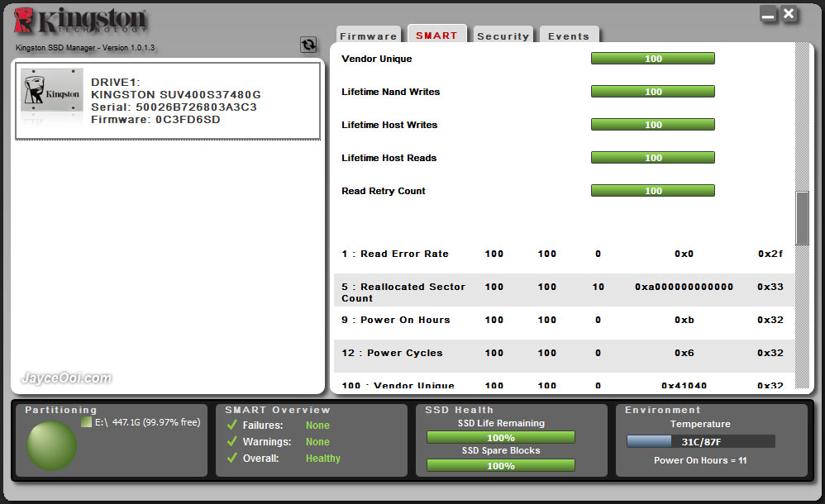825x504 pixels.
Task: Click the 'Firmware: 0C3FD6SD' text
Action: pyautogui.click(x=155, y=120)
